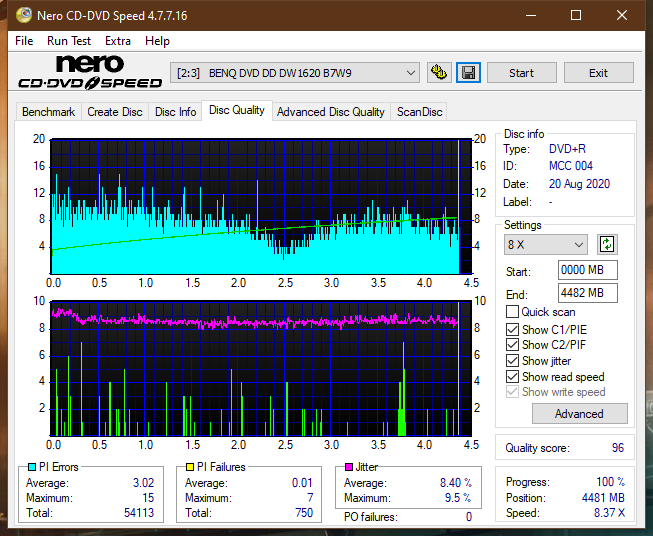Click the Advanced settings button
This screenshot has width=653, height=536.
click(x=579, y=414)
